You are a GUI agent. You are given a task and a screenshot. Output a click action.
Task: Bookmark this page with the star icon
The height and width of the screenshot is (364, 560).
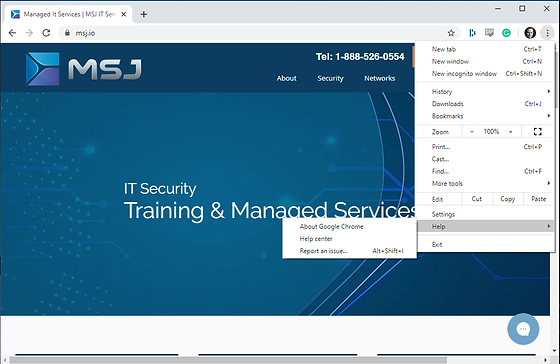451,33
